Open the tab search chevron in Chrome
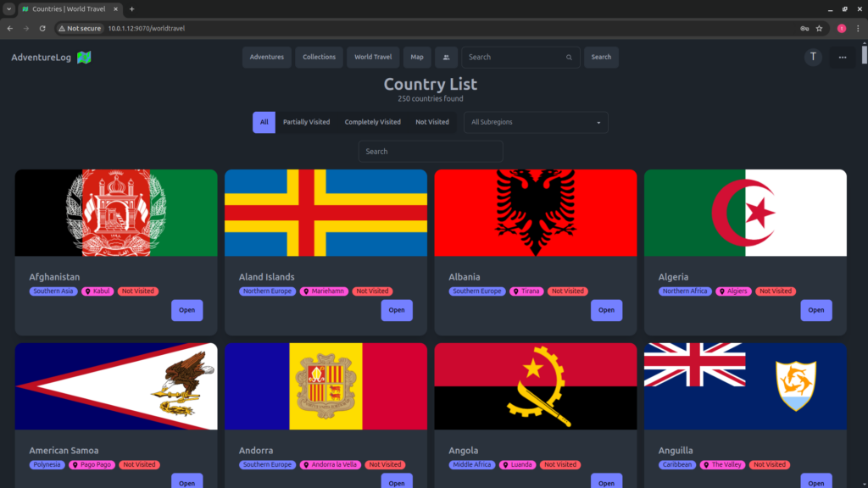Image resolution: width=868 pixels, height=488 pixels. coord(8,8)
